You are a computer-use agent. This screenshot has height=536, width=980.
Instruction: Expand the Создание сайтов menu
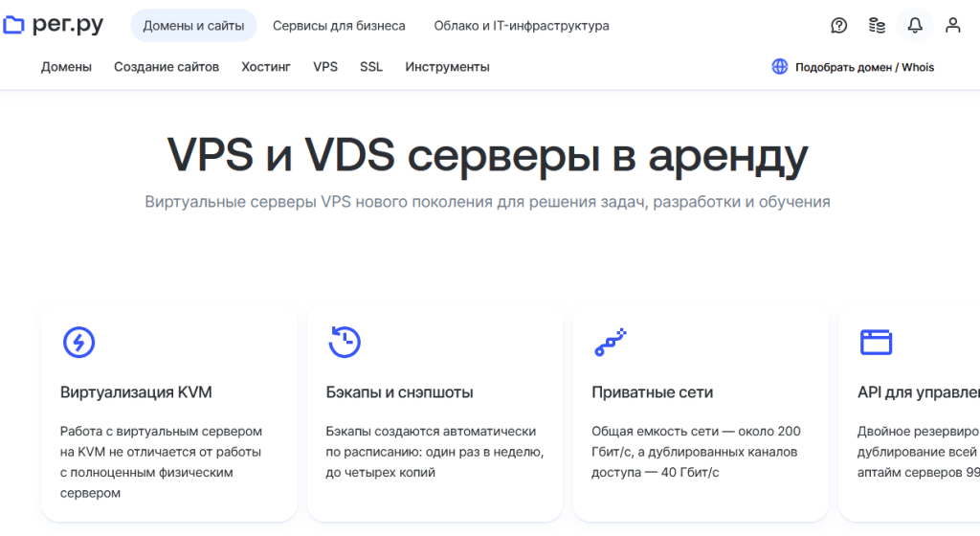coord(167,67)
